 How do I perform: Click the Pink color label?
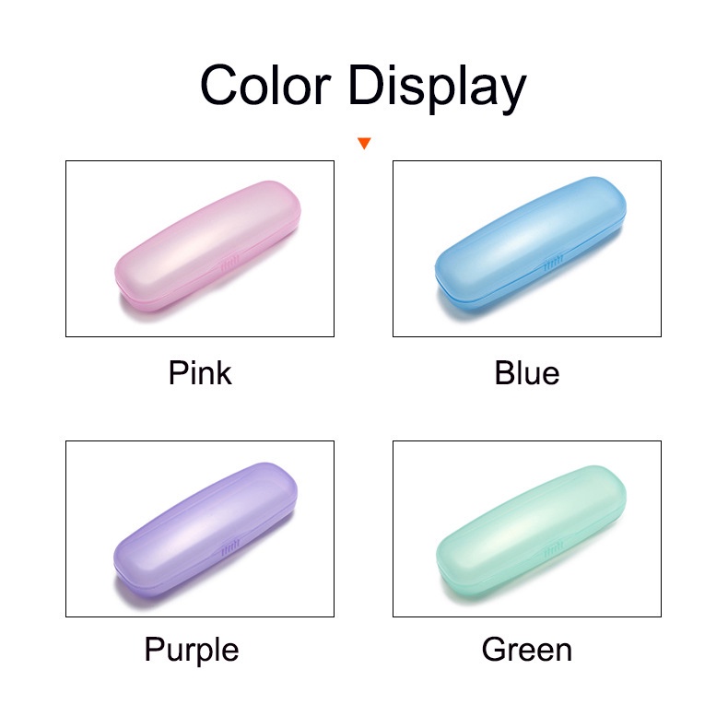(x=200, y=373)
